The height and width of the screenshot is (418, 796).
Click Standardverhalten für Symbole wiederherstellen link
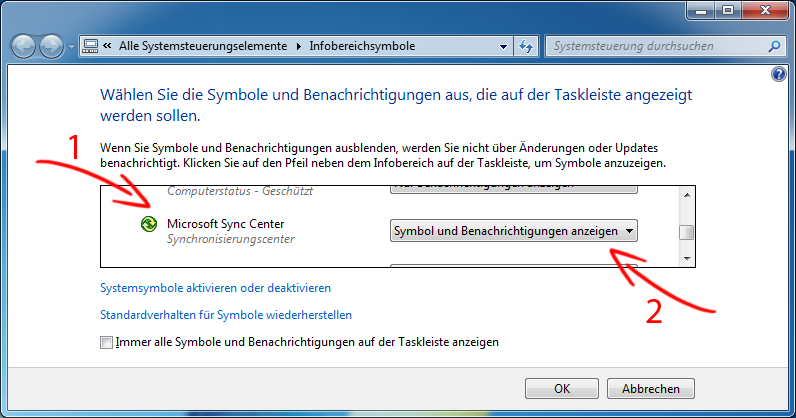tap(226, 315)
